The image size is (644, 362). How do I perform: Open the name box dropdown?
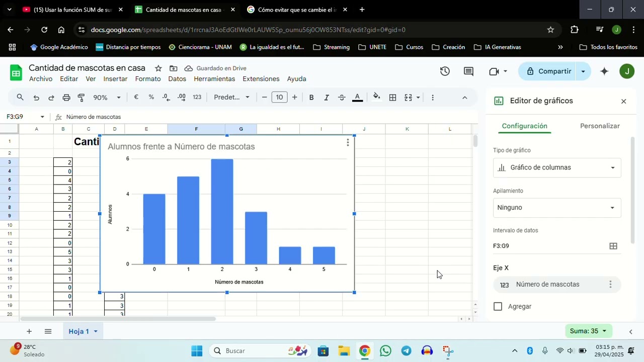tap(42, 117)
